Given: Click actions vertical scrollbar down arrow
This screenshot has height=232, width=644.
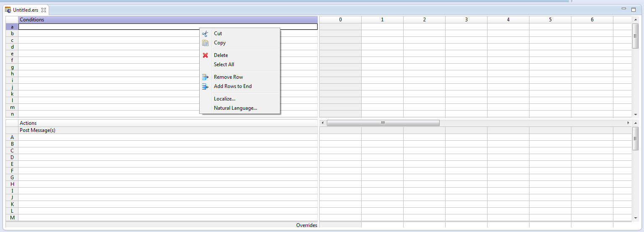Looking at the screenshot, I should coord(635,218).
